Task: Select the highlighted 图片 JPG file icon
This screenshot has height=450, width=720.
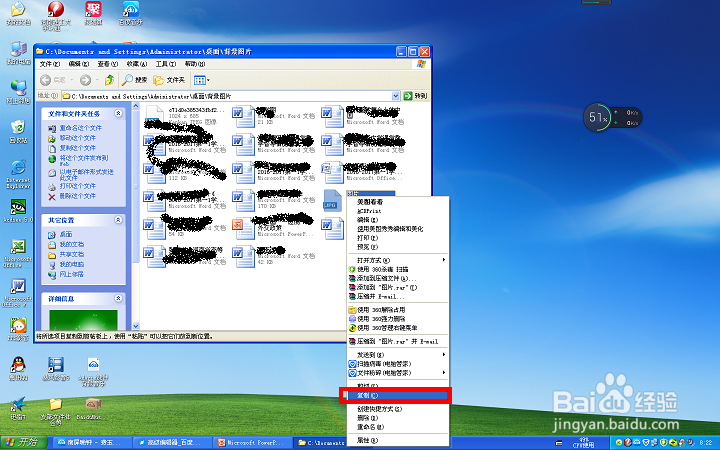Action: click(332, 201)
